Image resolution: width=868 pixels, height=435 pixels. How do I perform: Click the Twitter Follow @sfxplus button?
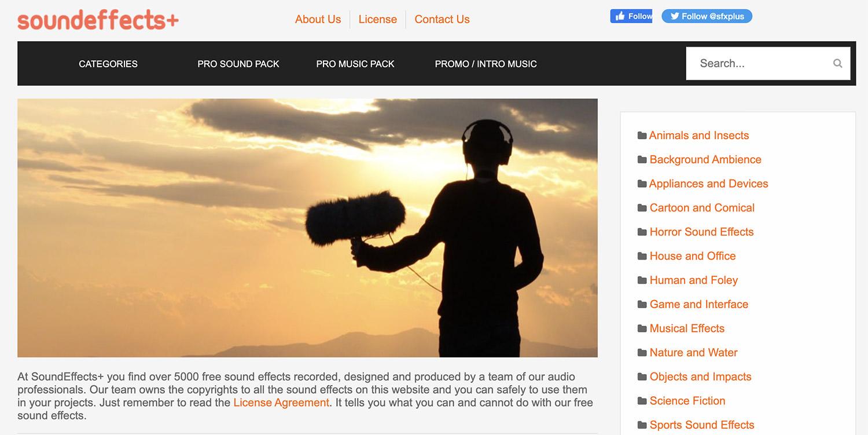pos(707,16)
